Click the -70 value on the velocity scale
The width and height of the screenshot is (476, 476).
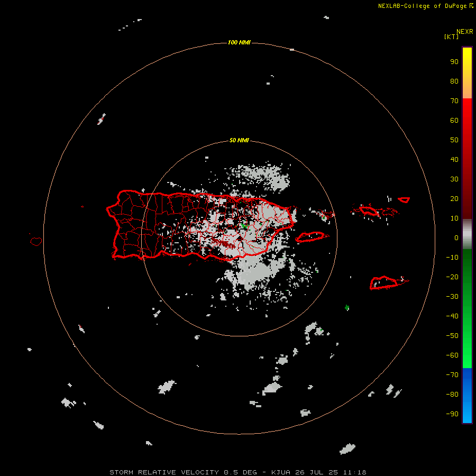click(x=452, y=375)
